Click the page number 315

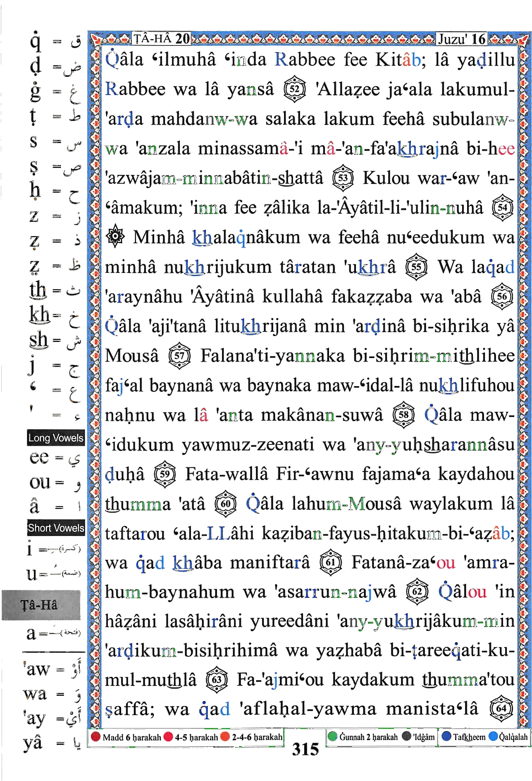[x=305, y=749]
